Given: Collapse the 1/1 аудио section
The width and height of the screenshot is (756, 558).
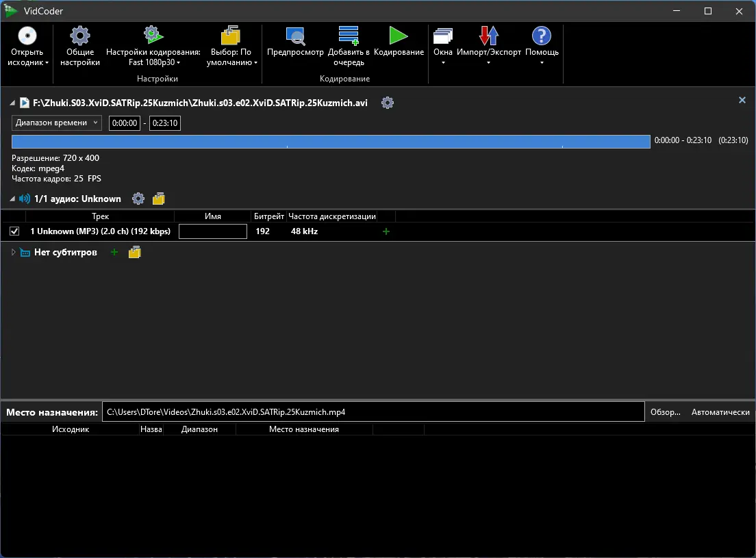Looking at the screenshot, I should pos(12,199).
